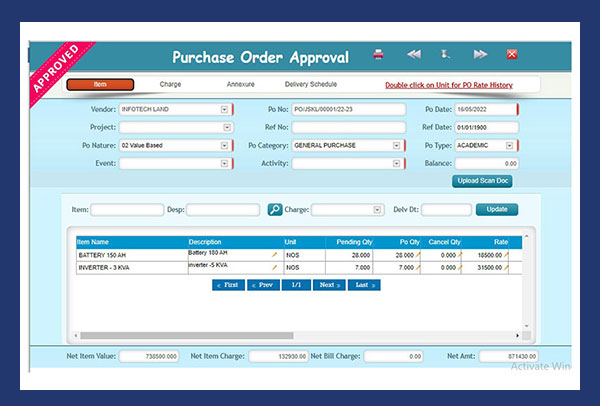This screenshot has height=406, width=600.
Task: Open the Delivery Schedule tab
Action: click(310, 85)
